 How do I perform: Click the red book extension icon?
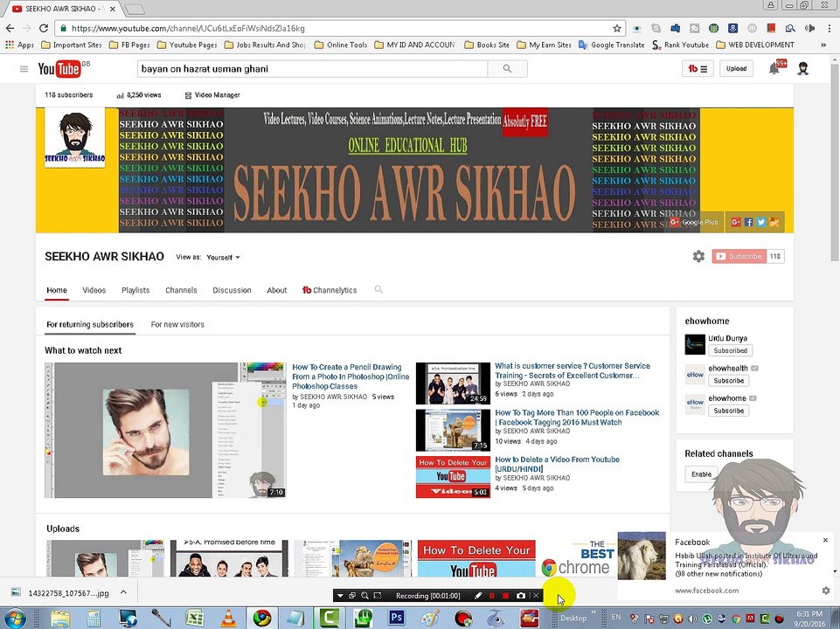coord(771,28)
